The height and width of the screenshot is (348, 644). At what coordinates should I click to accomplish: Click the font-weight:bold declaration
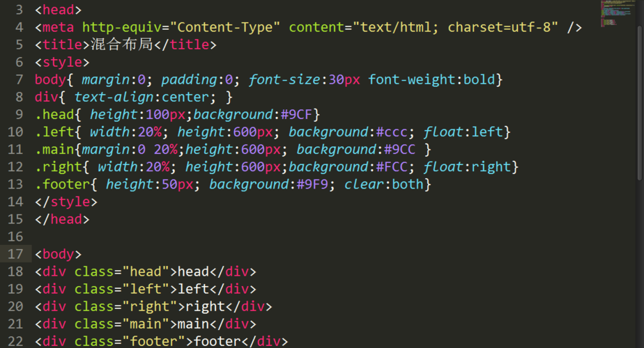(x=431, y=79)
